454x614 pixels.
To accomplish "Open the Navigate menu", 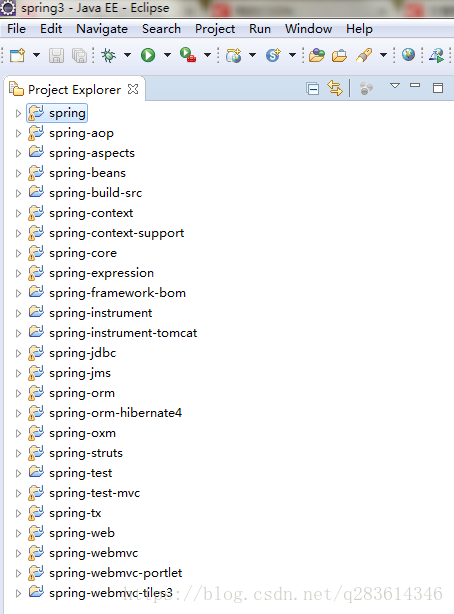I will point(102,29).
